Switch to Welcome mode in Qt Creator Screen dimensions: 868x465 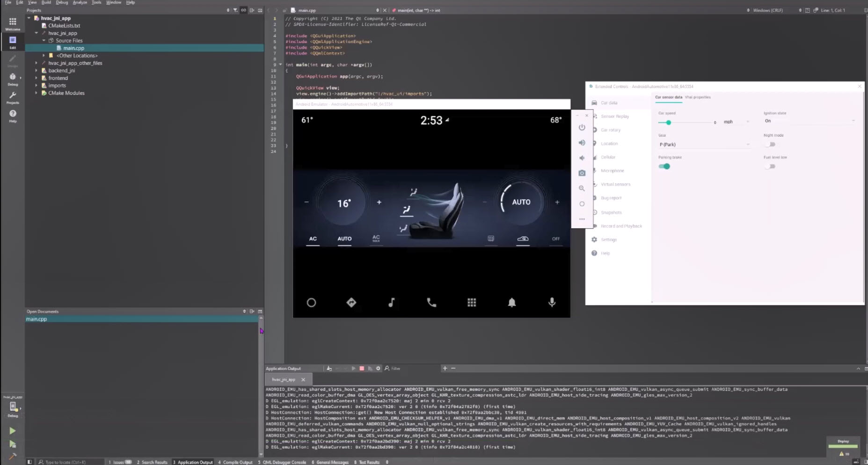point(13,22)
